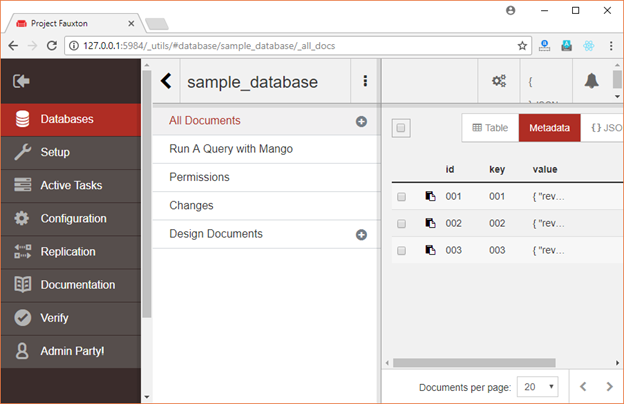The width and height of the screenshot is (624, 404).
Task: Open a new browser tab
Action: 157,24
